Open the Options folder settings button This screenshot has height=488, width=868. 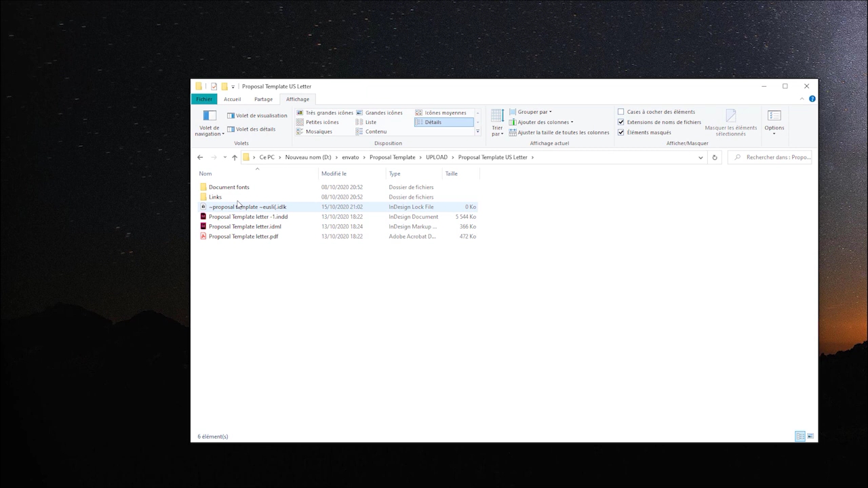pos(774,122)
